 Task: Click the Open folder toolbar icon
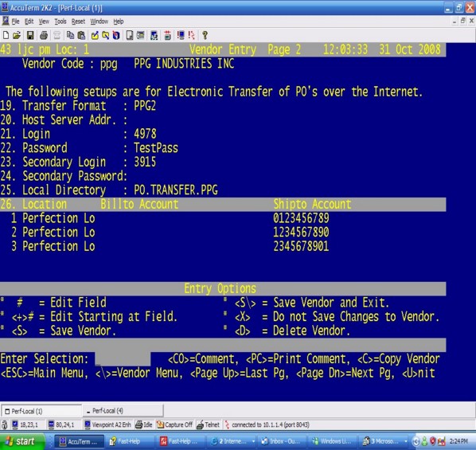[17, 35]
